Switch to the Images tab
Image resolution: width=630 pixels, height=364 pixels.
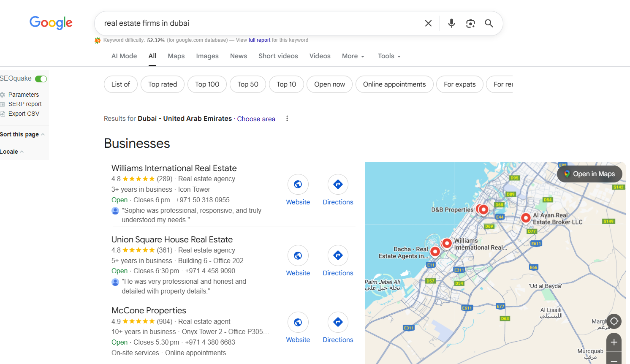pos(207,56)
